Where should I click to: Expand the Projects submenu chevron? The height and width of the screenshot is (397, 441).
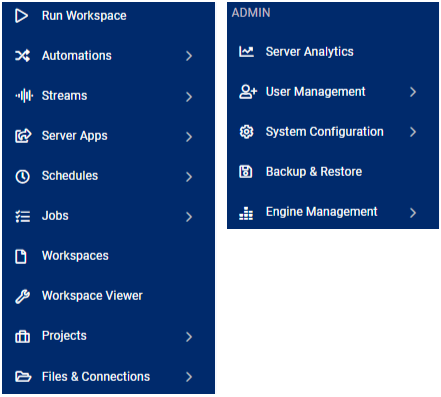[x=189, y=337]
